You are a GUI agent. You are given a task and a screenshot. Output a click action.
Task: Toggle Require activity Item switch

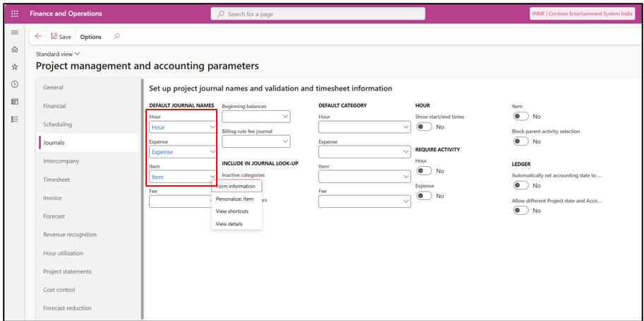521,117
